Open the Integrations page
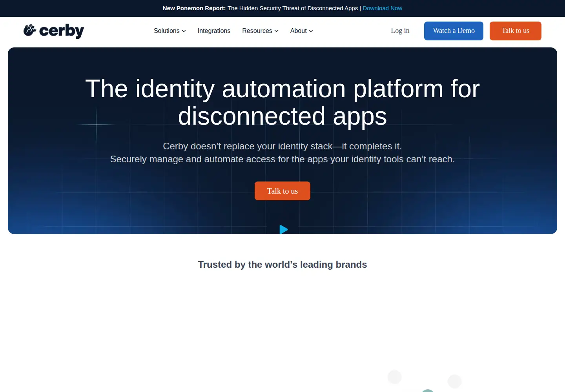 coord(214,31)
